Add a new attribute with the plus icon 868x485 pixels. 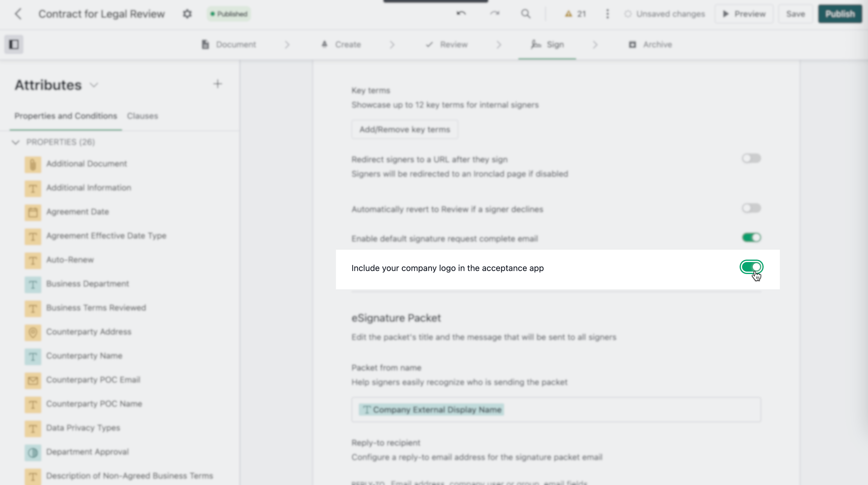[218, 84]
